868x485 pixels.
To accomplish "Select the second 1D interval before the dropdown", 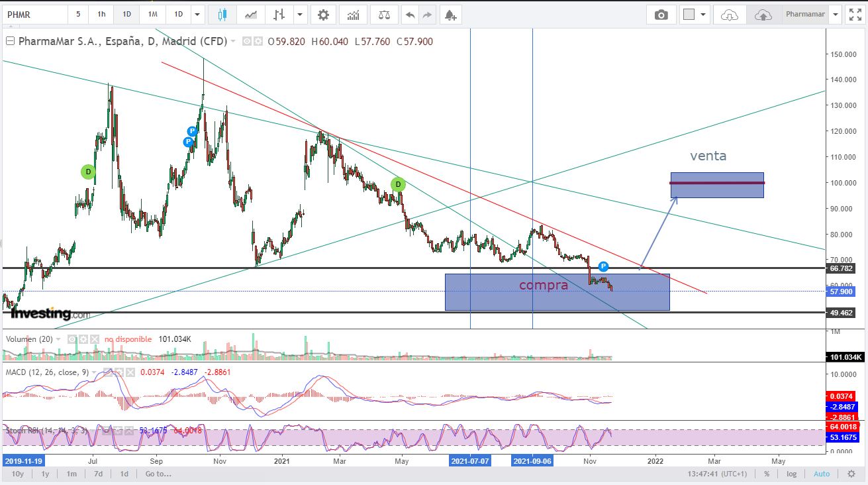I will pyautogui.click(x=178, y=15).
